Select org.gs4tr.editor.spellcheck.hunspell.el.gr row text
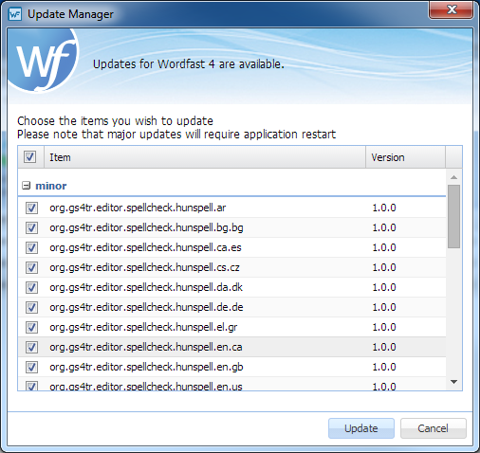The height and width of the screenshot is (453, 480). coord(143,327)
